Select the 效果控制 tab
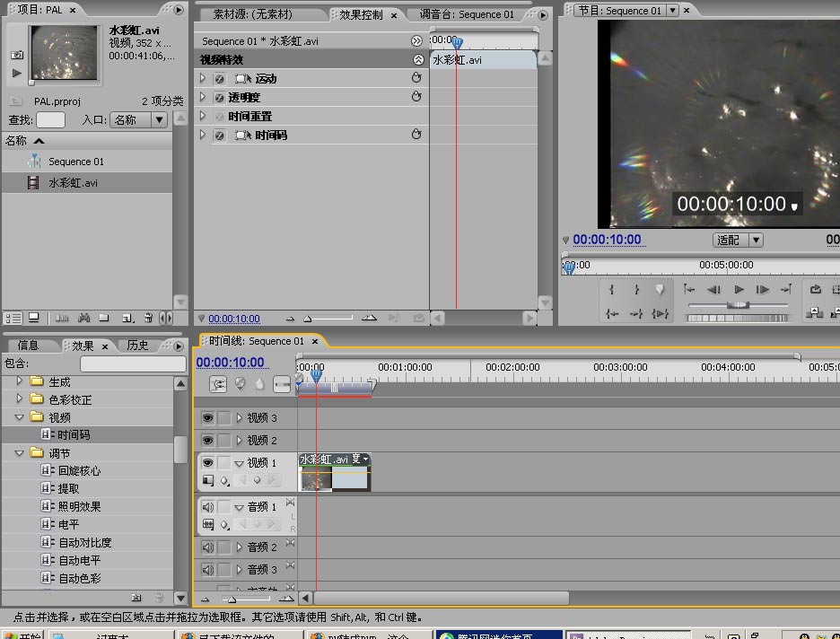 pos(361,15)
